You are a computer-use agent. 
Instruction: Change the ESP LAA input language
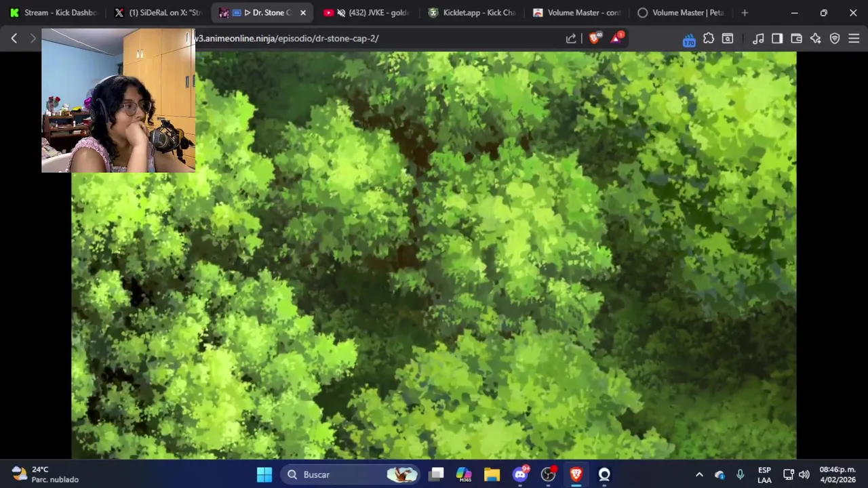[764, 474]
